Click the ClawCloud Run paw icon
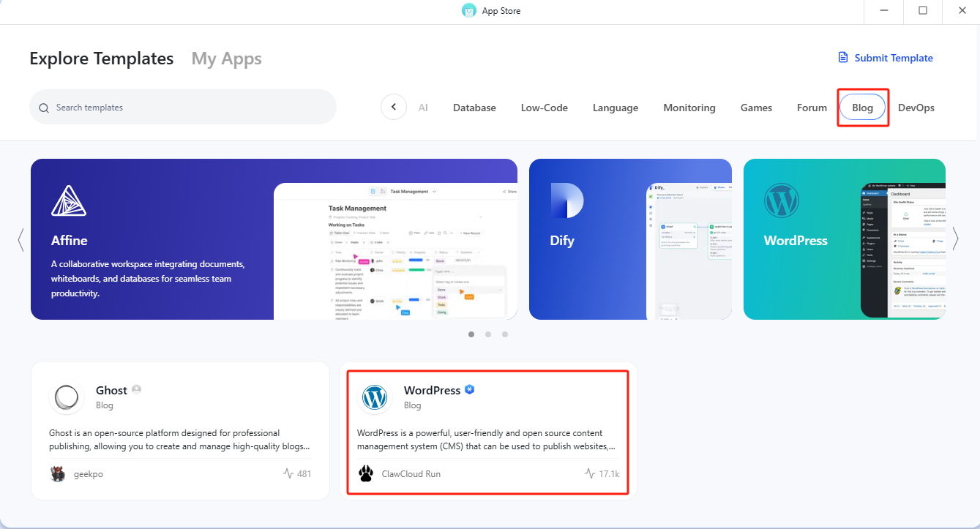This screenshot has height=529, width=980. (366, 473)
